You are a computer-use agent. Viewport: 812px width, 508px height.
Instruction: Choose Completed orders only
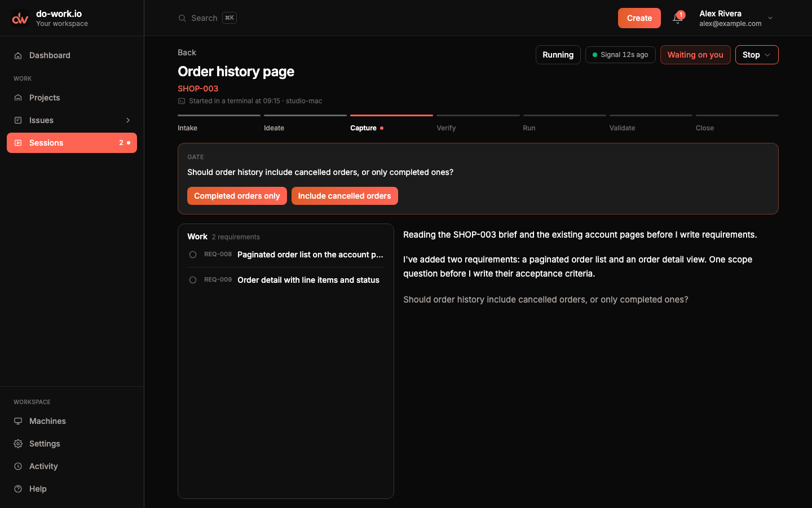[x=237, y=196]
